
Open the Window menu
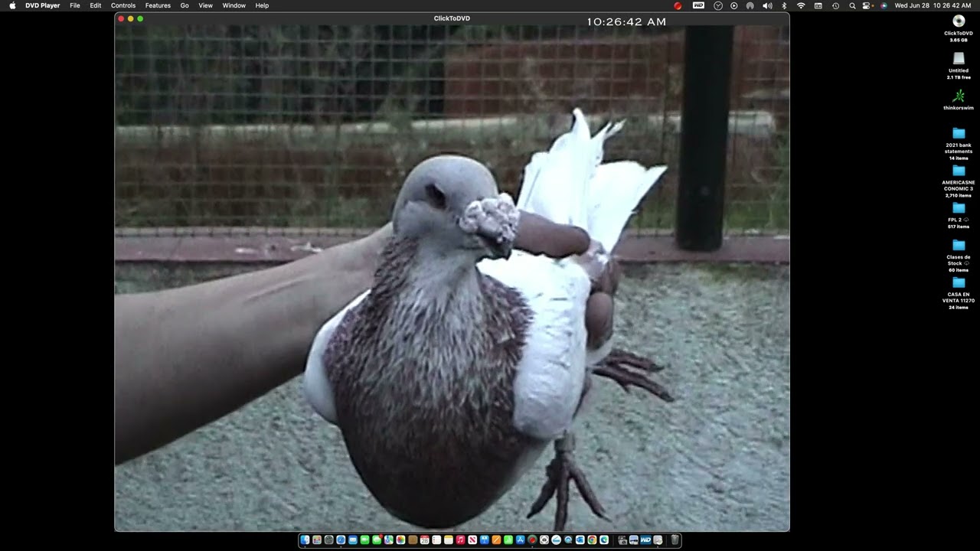[234, 5]
